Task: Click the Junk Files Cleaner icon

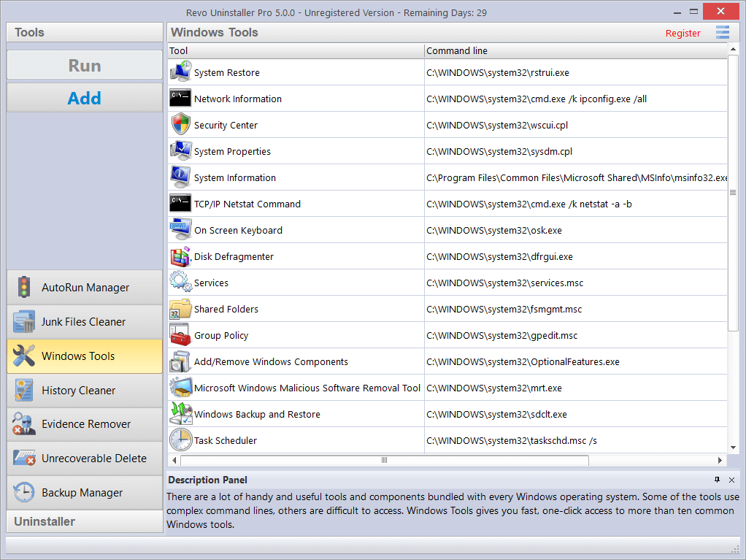Action: click(24, 322)
